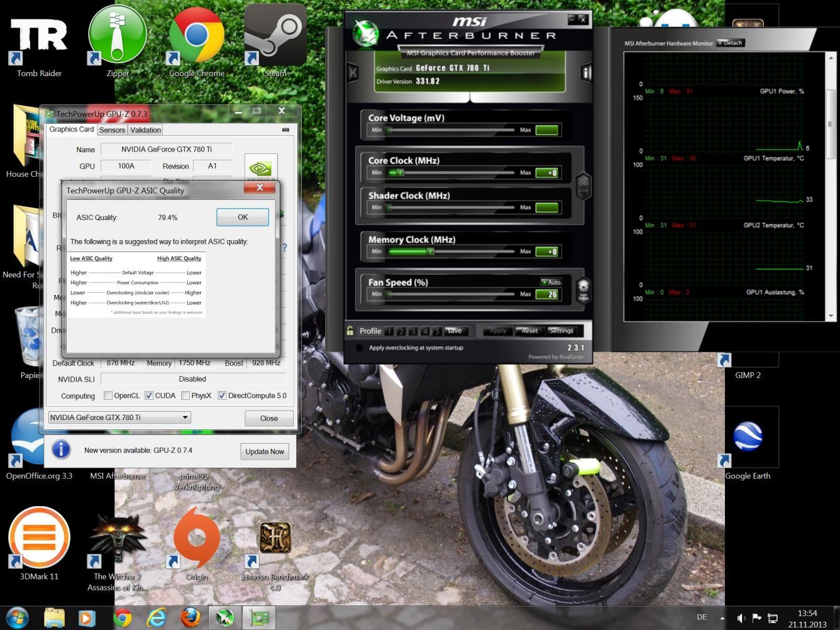Click the Afterburner K (Kombustor) side button
The height and width of the screenshot is (630, 840).
click(x=353, y=72)
